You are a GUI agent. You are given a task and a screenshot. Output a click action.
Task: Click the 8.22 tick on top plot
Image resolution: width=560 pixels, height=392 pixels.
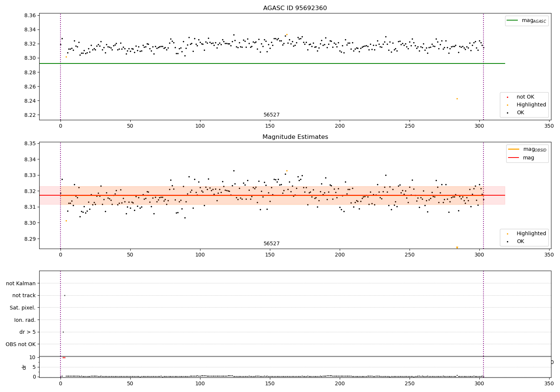pos(30,115)
